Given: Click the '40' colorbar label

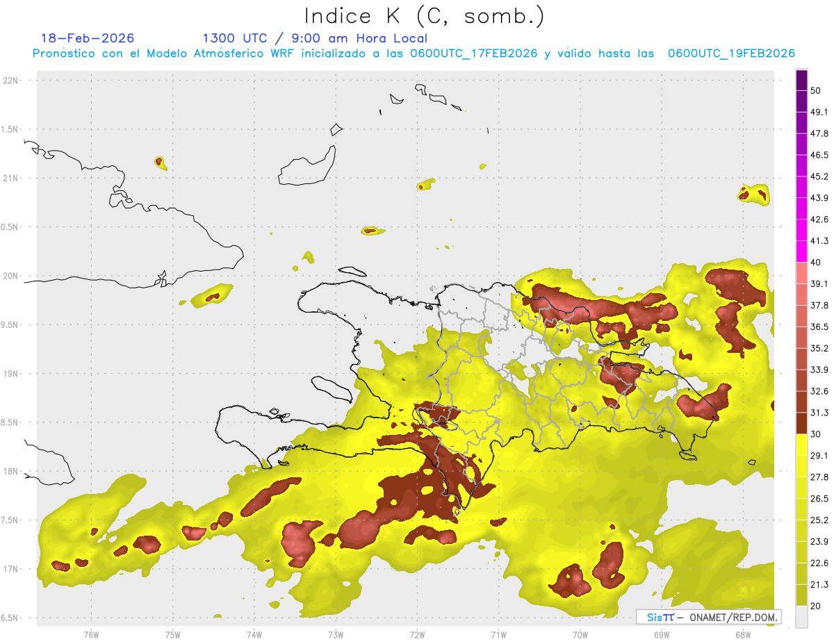Looking at the screenshot, I should (x=816, y=263).
